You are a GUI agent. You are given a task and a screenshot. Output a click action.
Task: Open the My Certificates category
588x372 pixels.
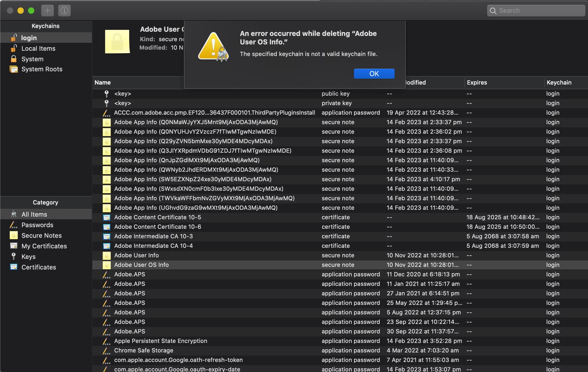tap(44, 246)
